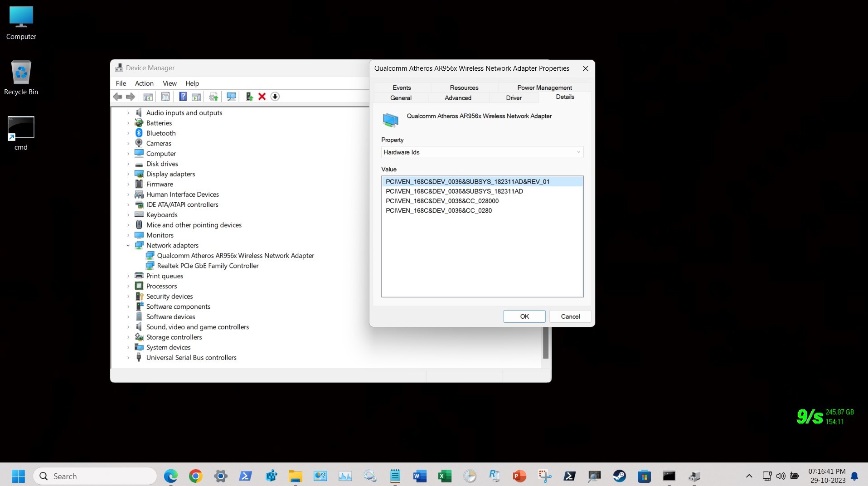The width and height of the screenshot is (868, 486).
Task: Click the blue Help question mark toolbar icon
Action: click(x=183, y=97)
